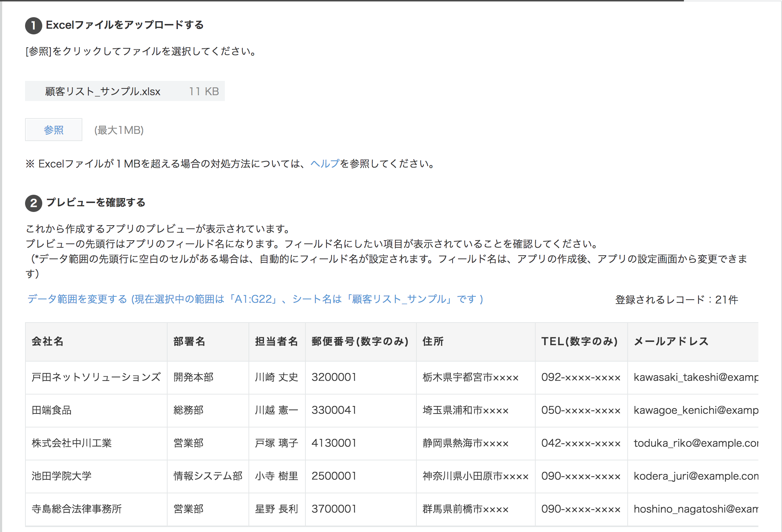Click postal code 2500001
Viewport: 782px width, 532px height.
[361, 476]
